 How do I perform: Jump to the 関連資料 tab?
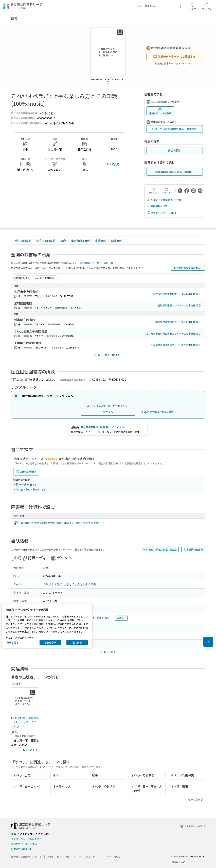pos(116,241)
